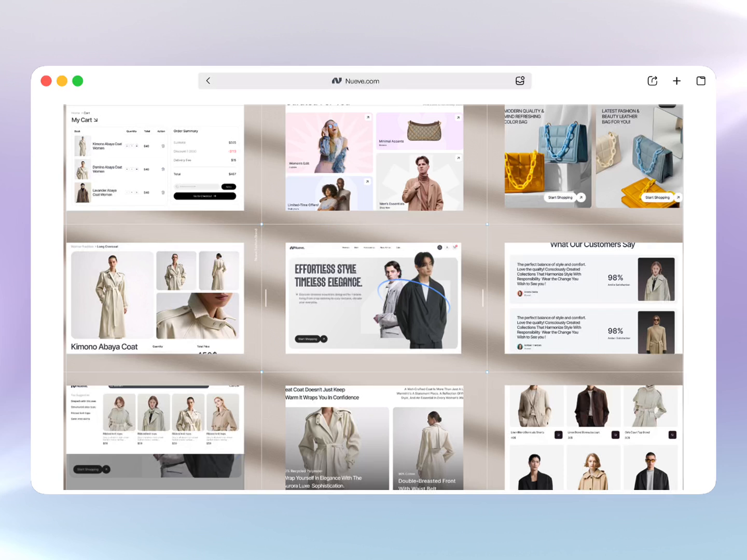This screenshot has width=747, height=560.
Task: Click the Nueve logo in the hero navbar
Action: click(x=297, y=247)
